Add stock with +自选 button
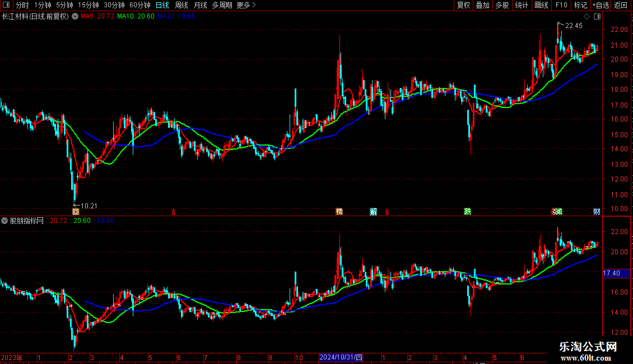 (x=601, y=5)
